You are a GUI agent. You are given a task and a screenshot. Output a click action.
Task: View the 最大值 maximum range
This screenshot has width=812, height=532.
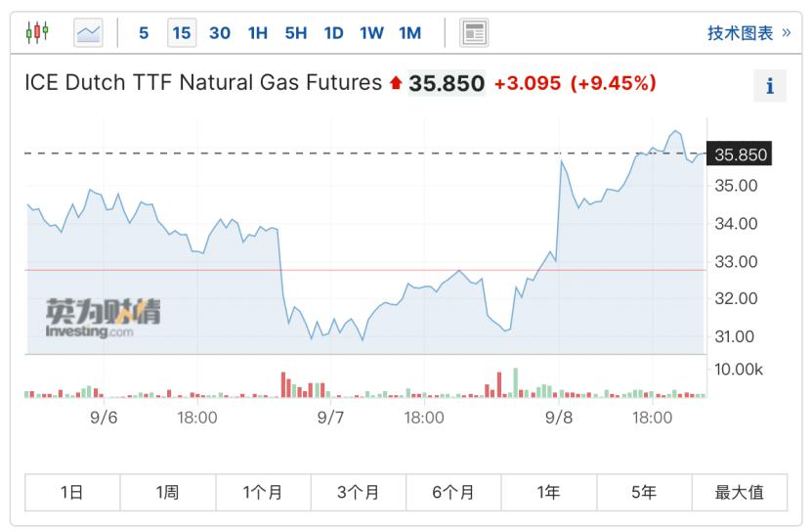click(740, 493)
